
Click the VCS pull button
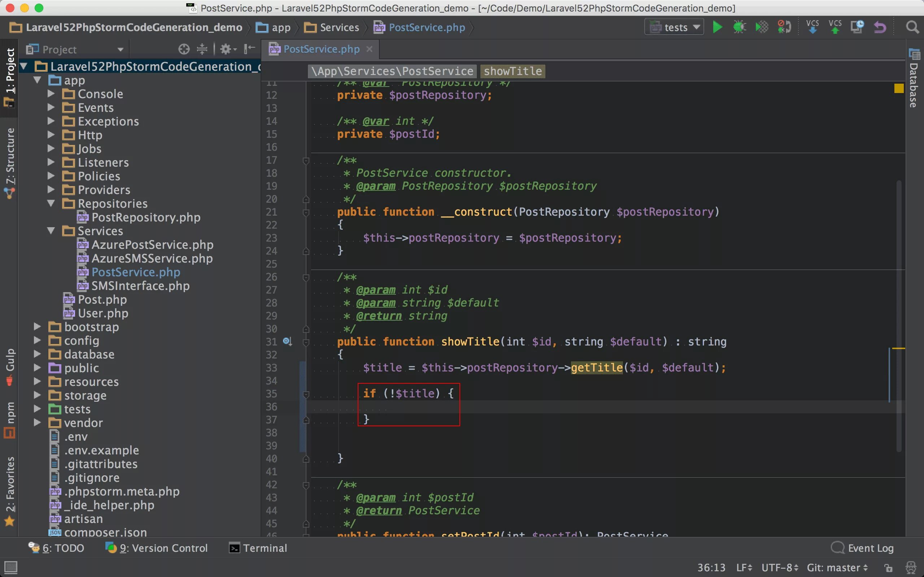(812, 27)
